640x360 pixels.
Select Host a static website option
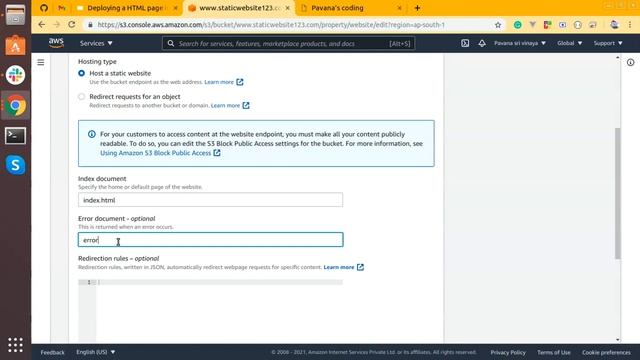click(82, 73)
